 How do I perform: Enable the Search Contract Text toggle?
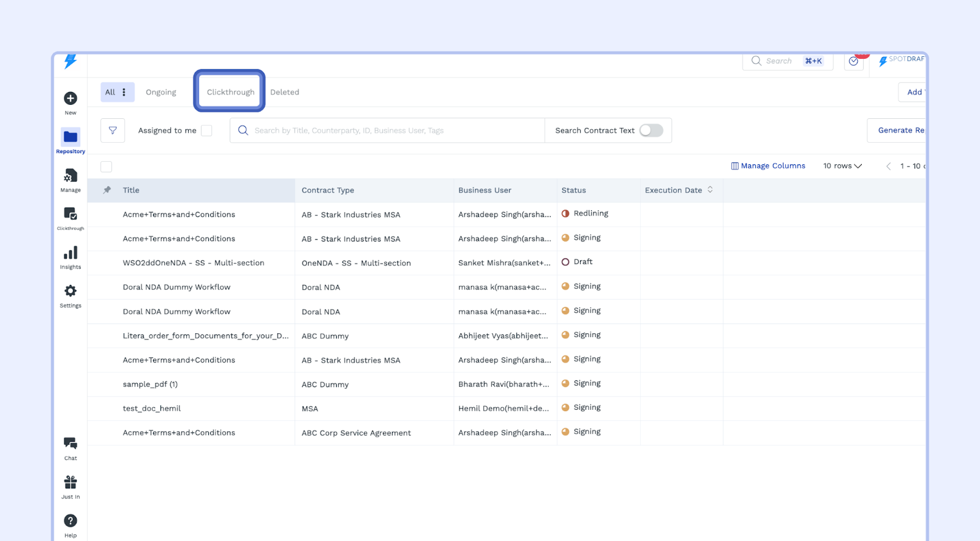pyautogui.click(x=651, y=131)
